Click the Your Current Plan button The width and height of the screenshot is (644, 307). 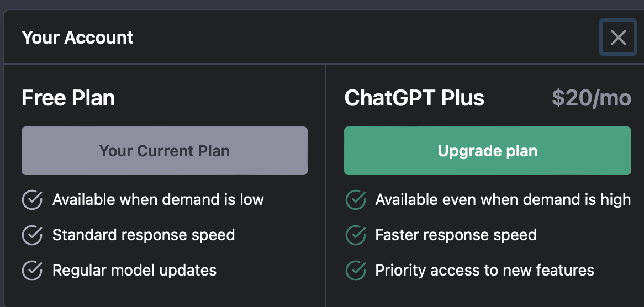pyautogui.click(x=164, y=151)
